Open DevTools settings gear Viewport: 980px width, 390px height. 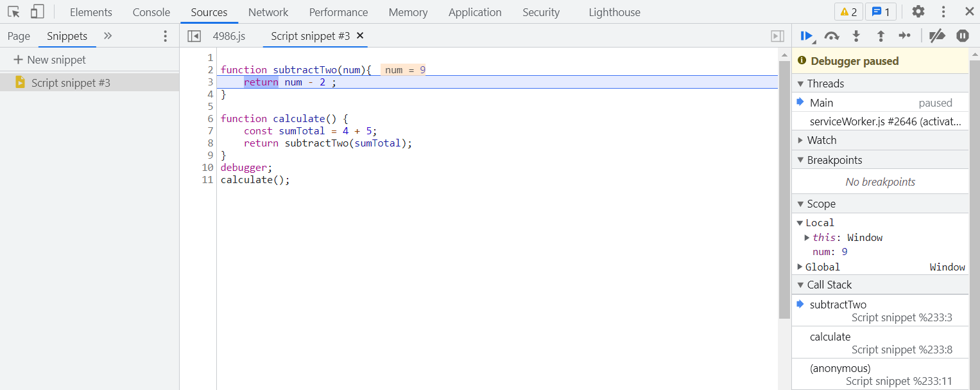(x=918, y=12)
